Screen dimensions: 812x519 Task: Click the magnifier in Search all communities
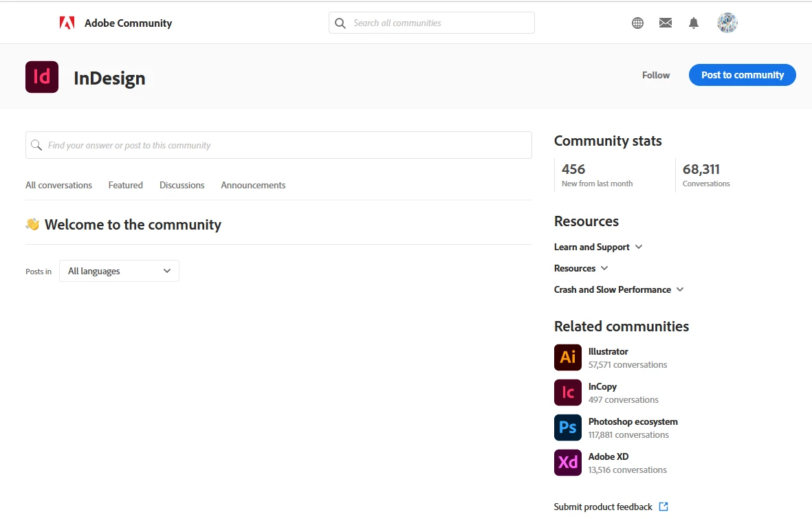click(x=340, y=23)
